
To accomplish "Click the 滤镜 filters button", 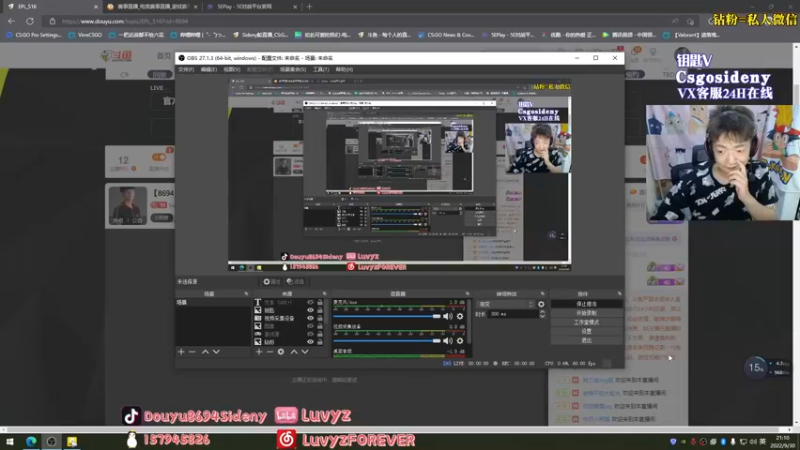I will (295, 282).
